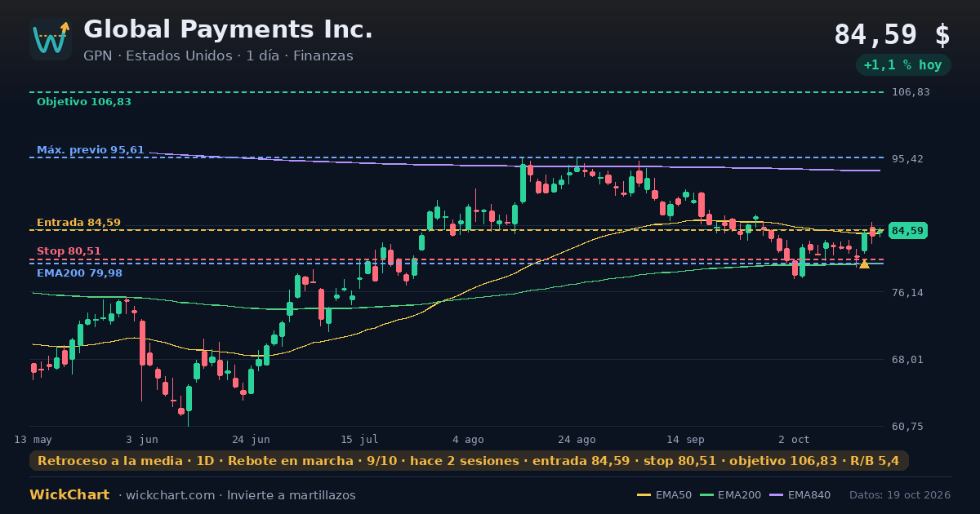Image resolution: width=980 pixels, height=514 pixels.
Task: Click the 13 may date label
Action: [x=33, y=440]
